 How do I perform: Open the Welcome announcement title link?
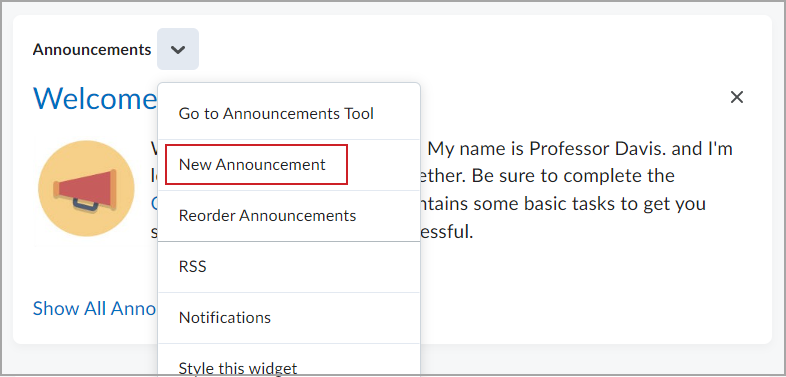(x=95, y=98)
